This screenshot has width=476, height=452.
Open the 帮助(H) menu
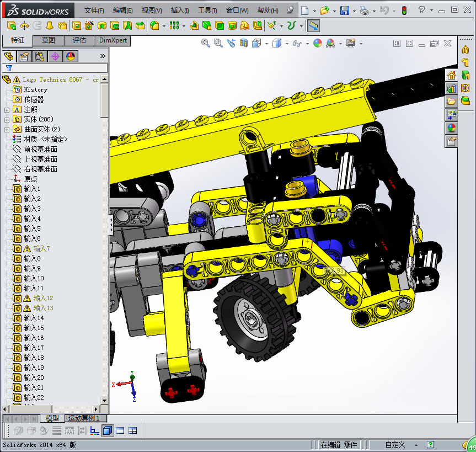tap(268, 10)
